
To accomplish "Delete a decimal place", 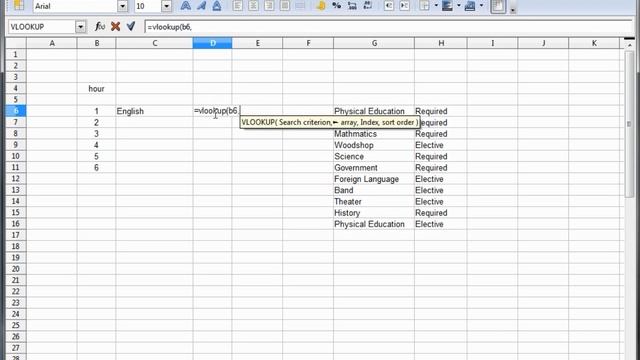I will [x=368, y=6].
